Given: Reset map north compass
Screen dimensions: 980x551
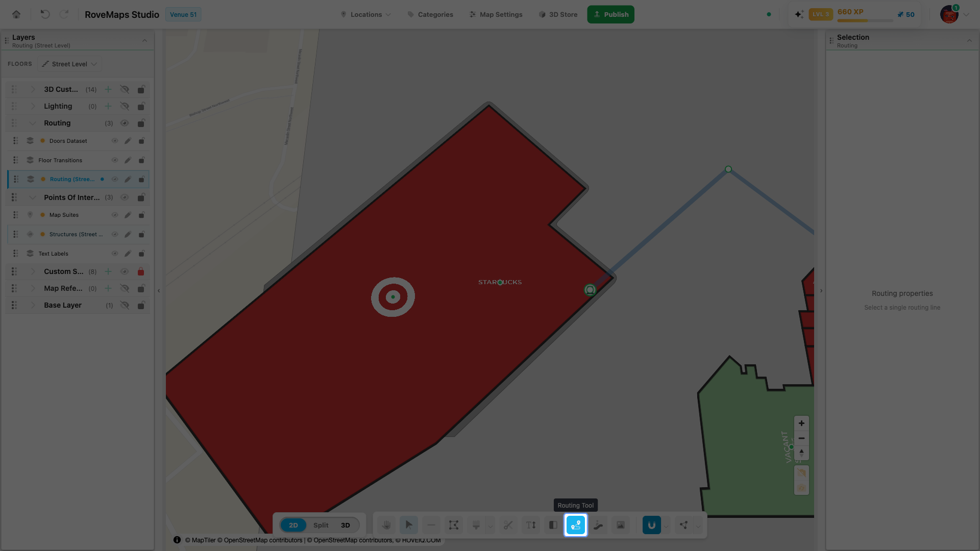Looking at the screenshot, I should (x=801, y=453).
